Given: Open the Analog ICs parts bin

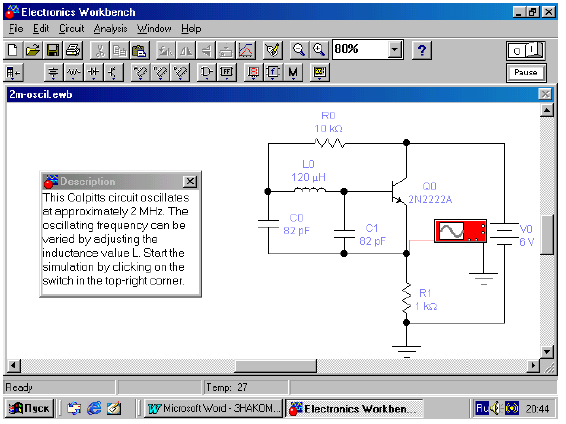Looking at the screenshot, I should click(x=140, y=73).
